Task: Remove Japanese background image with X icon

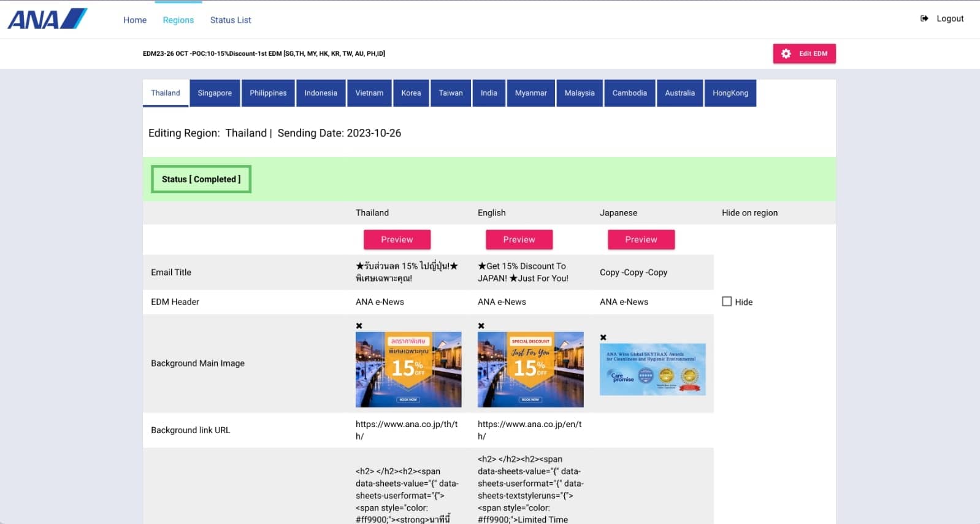Action: (x=603, y=337)
